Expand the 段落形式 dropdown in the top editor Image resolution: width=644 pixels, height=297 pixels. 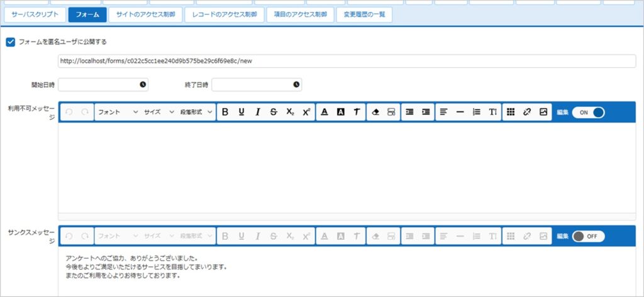[196, 112]
